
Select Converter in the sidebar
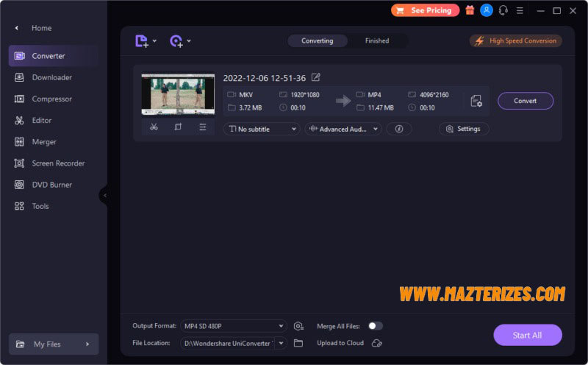click(53, 56)
